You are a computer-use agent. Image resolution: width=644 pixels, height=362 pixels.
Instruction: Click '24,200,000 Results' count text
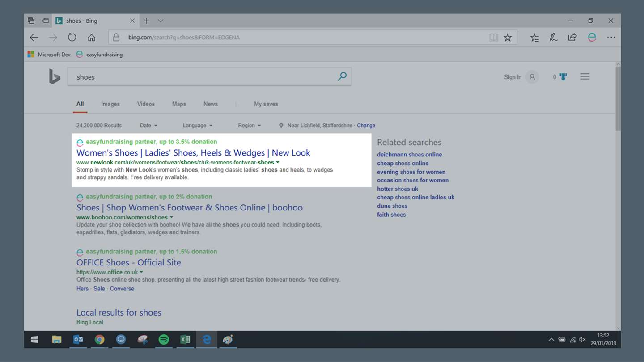coord(99,126)
